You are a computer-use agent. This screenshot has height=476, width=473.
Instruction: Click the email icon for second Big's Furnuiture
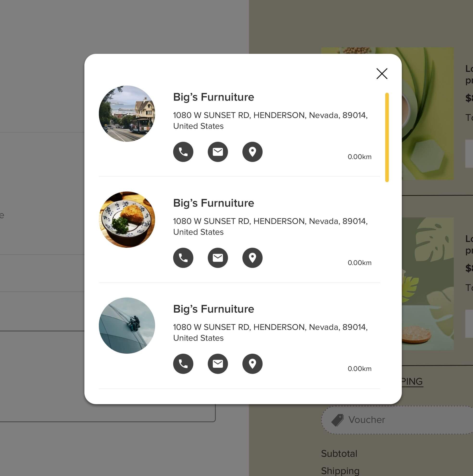coord(217,258)
